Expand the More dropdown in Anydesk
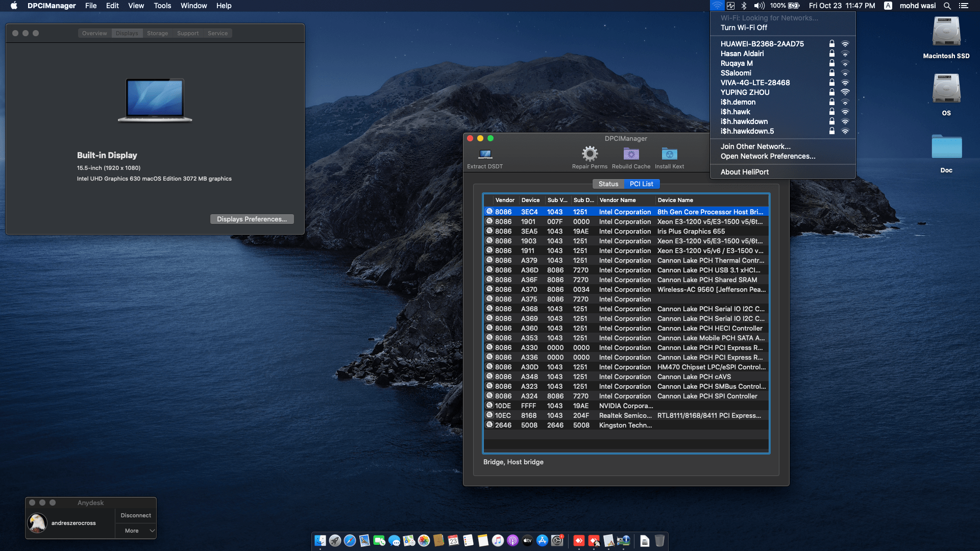980x551 pixels. [x=136, y=531]
